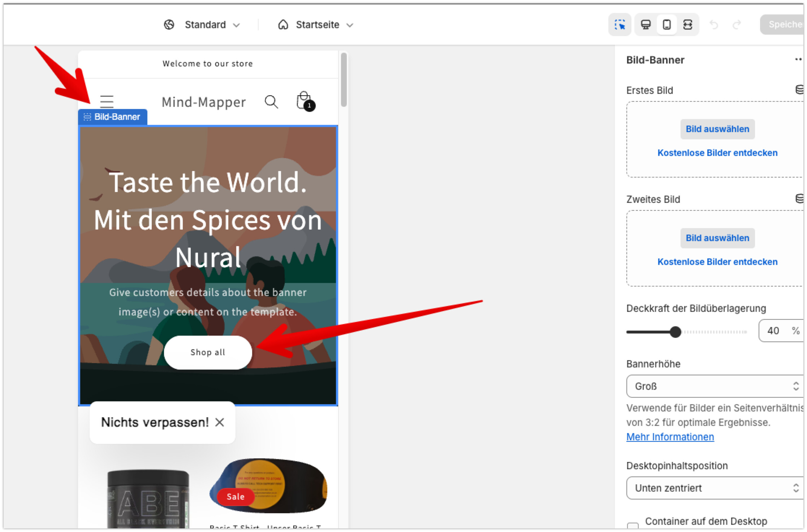Image resolution: width=807 pixels, height=532 pixels.
Task: Click the Deckkraft der Bildüberlagerung slider handle
Action: click(675, 331)
